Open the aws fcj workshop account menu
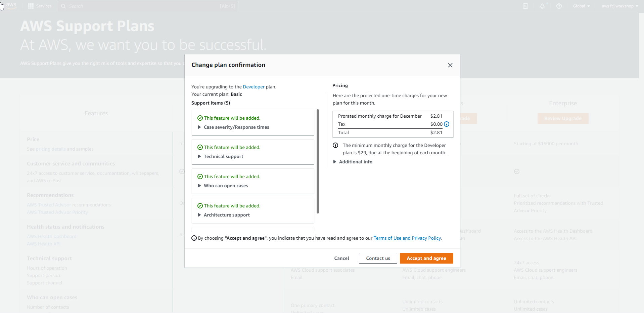Screen dimensions: 644x313 click(x=620, y=6)
